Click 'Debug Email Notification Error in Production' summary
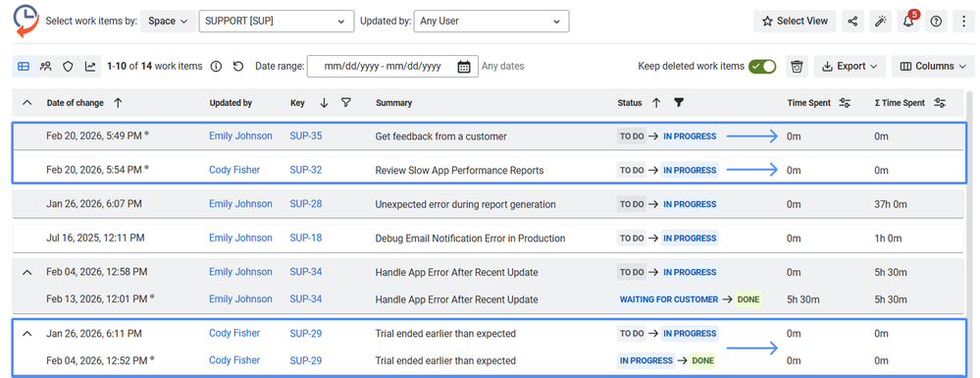 470,239
